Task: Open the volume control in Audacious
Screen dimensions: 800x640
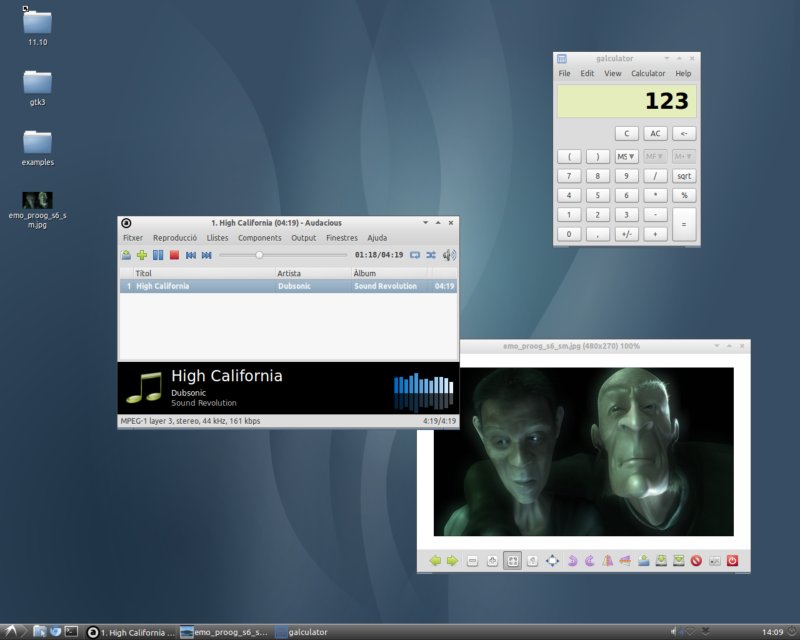Action: coord(449,255)
